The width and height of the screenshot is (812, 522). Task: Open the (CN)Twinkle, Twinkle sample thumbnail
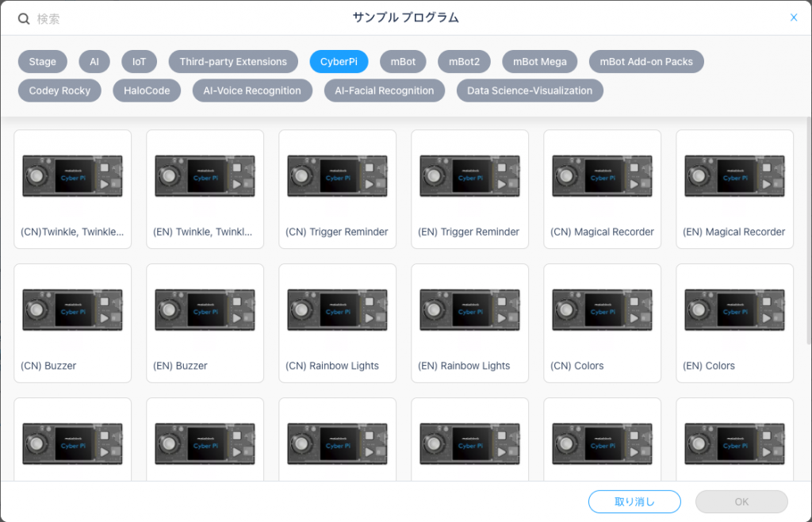tap(72, 176)
